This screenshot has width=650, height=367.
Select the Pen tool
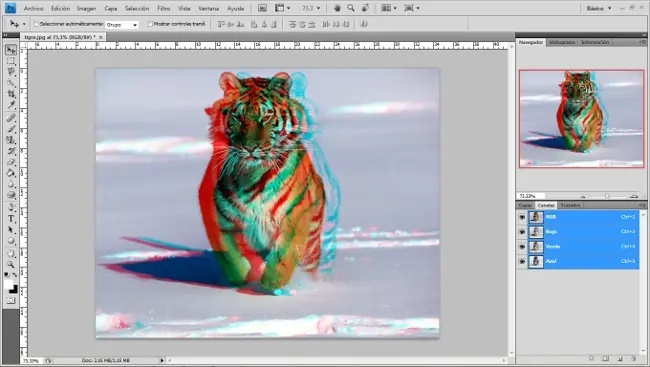pos(11,207)
